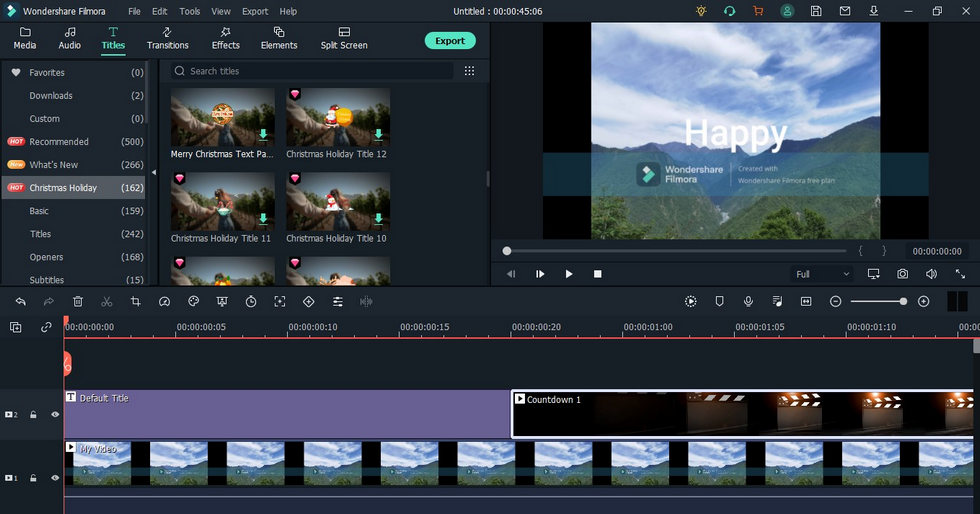Screen dimensions: 980x514
Task: Open the Export menu in menu bar
Action: pyautogui.click(x=255, y=11)
